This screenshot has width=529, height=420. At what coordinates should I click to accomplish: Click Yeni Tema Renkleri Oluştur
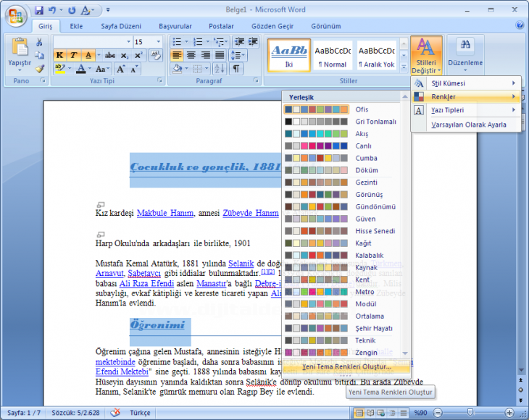click(346, 367)
